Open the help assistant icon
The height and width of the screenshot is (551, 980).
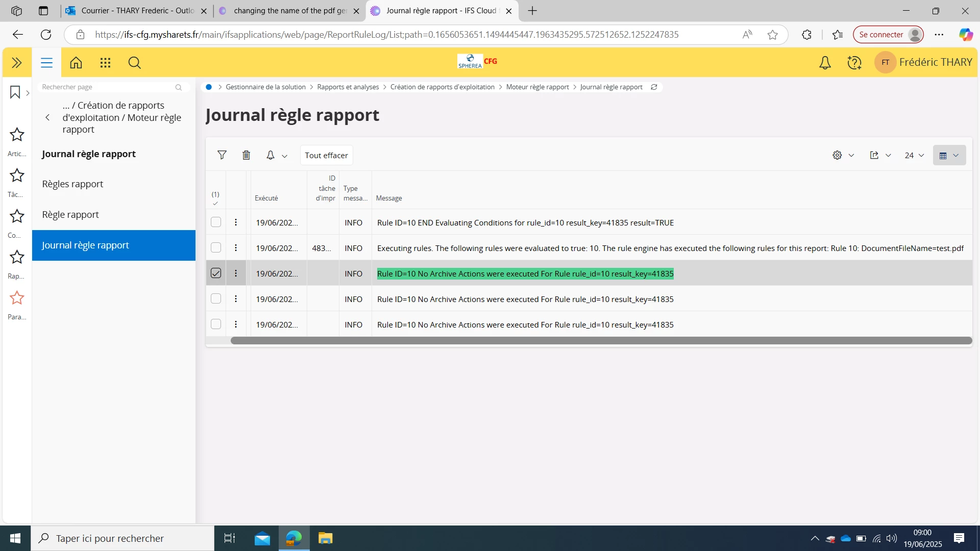(854, 63)
